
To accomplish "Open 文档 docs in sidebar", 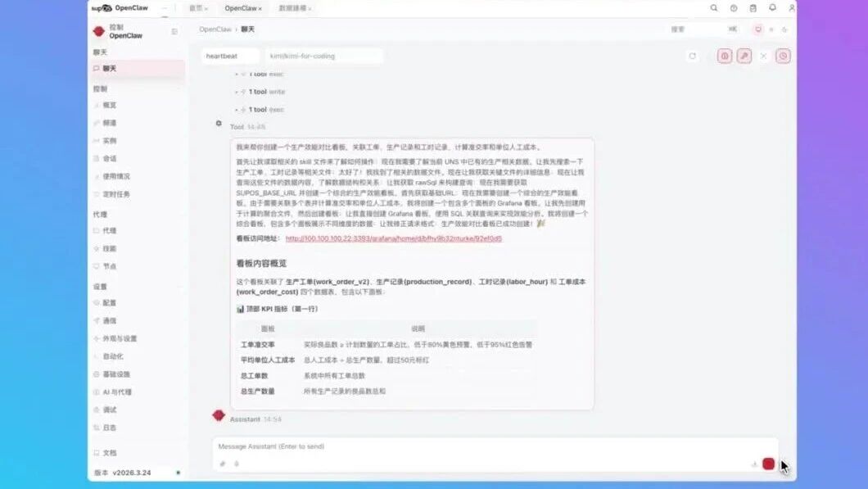I will (137, 453).
